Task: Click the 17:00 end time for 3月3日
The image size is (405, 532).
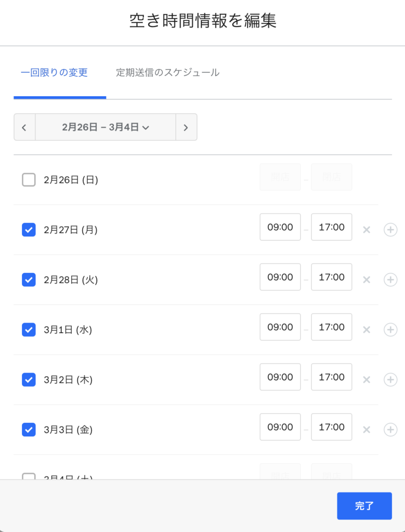Action: 332,427
